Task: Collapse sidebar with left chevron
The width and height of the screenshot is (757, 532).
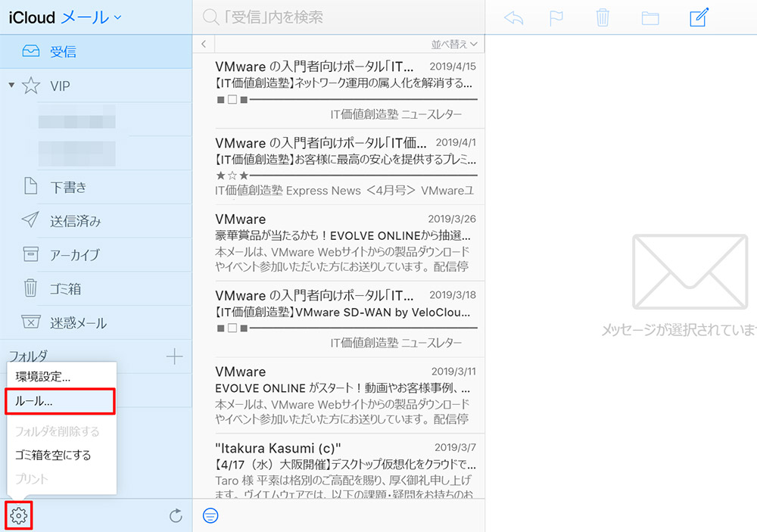Action: click(204, 44)
